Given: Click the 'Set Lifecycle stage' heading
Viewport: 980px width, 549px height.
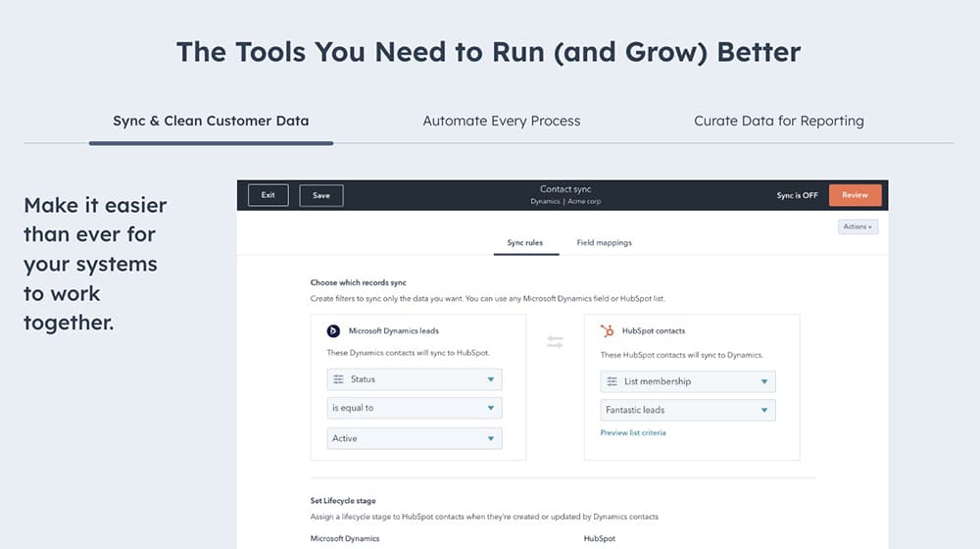Looking at the screenshot, I should 343,501.
